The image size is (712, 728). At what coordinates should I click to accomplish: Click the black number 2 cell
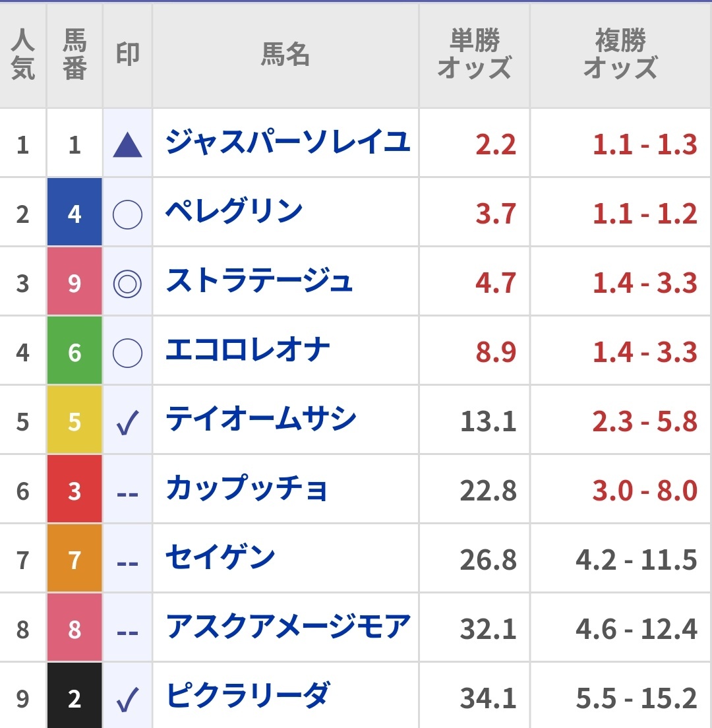(74, 695)
